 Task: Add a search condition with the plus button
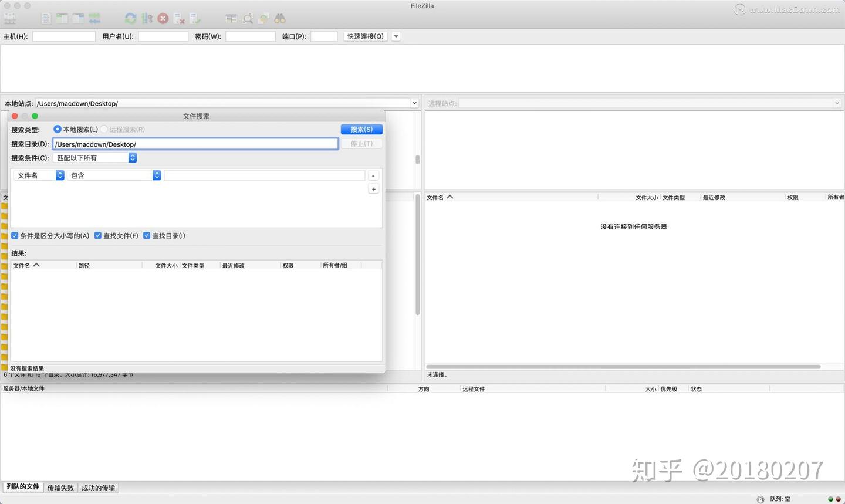(373, 188)
